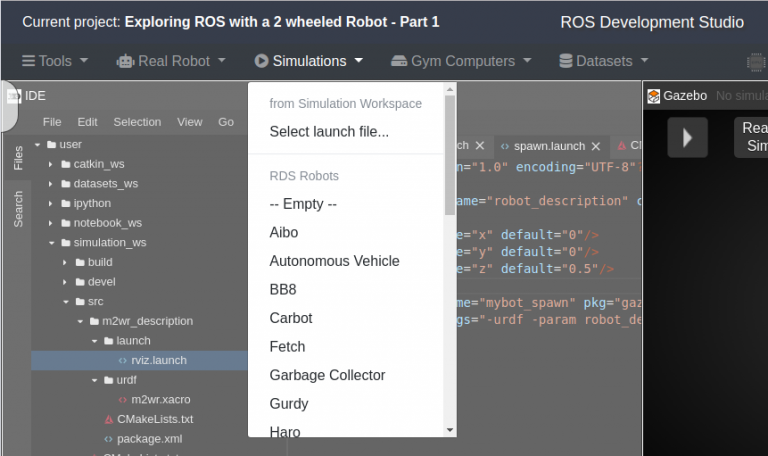Click the IDE panel icon

coord(14,96)
